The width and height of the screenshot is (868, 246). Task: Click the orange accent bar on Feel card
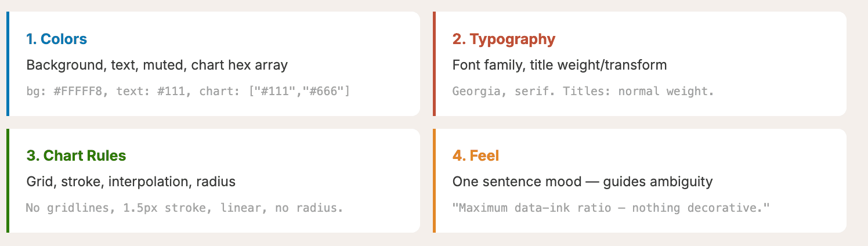point(434,180)
